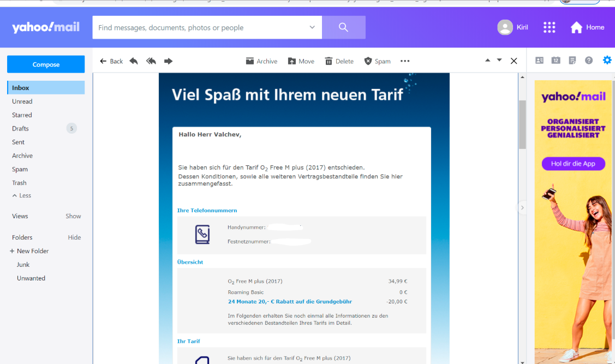This screenshot has width=615, height=364.
Task: Open the Settings gear icon
Action: pos(607,60)
